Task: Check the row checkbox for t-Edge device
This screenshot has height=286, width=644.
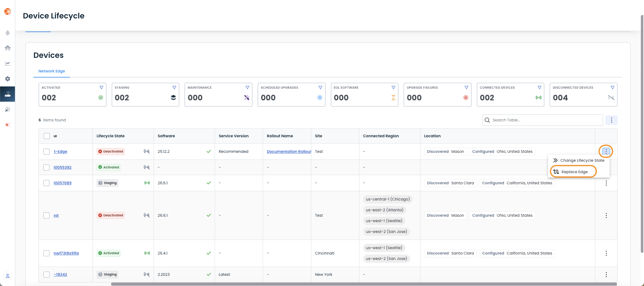Action: click(46, 152)
